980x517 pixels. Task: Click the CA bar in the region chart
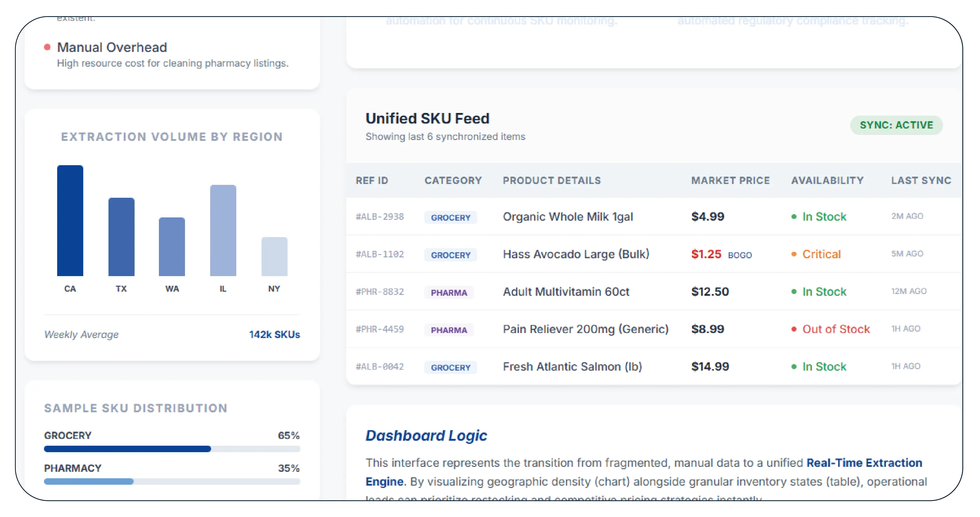70,221
